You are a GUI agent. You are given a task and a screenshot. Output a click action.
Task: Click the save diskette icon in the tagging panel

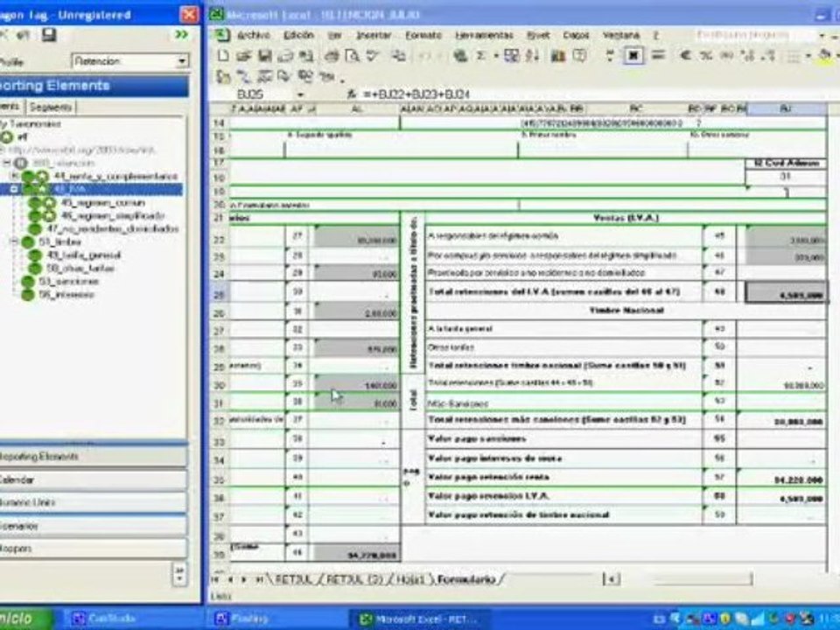(x=49, y=35)
